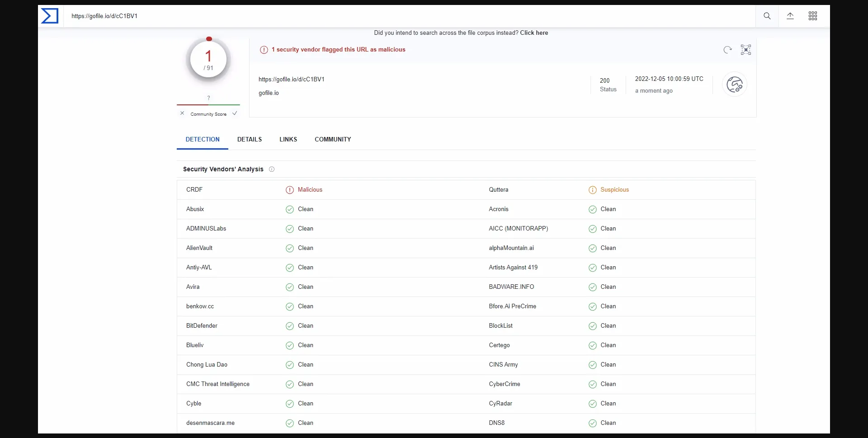Screen dimensions: 868x438
Task: Click the Suspicious warning icon for Quttera
Action: [x=592, y=190]
